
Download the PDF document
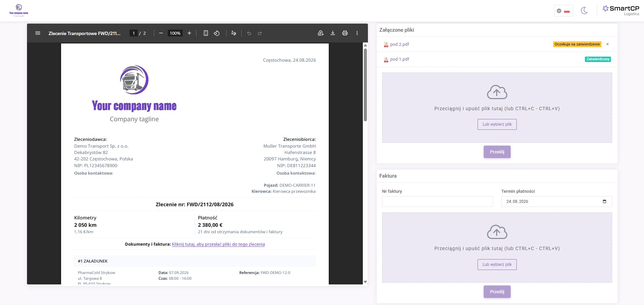click(x=333, y=33)
